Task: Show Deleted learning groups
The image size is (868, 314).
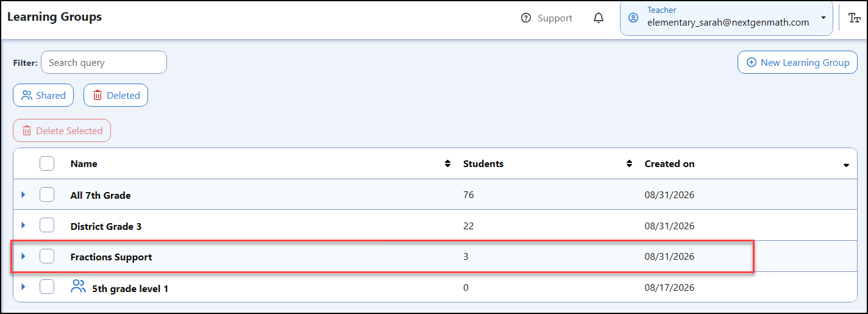Action: click(116, 95)
